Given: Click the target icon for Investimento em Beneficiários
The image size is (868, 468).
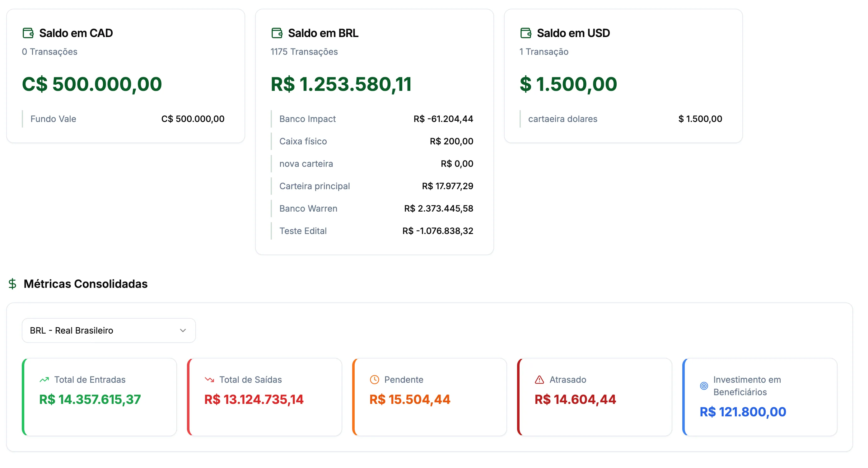Looking at the screenshot, I should tap(704, 386).
